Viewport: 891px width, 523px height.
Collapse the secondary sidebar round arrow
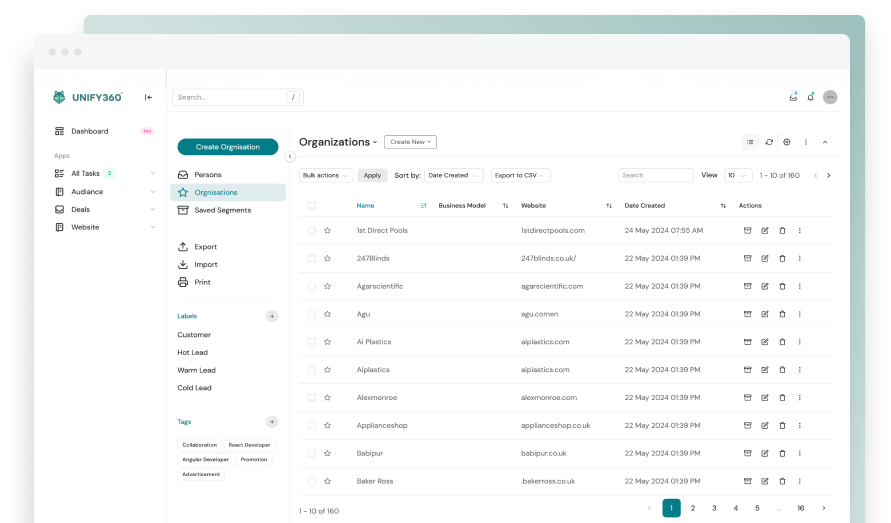[290, 156]
